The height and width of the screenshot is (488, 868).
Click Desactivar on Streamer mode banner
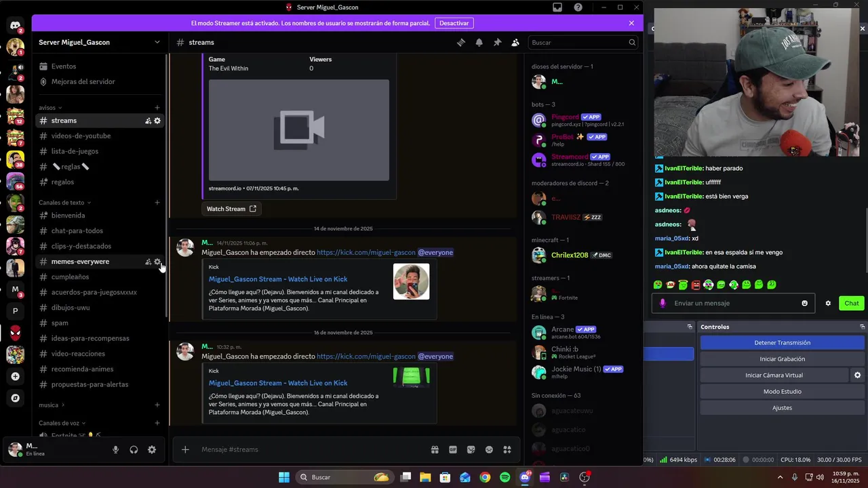[454, 23]
